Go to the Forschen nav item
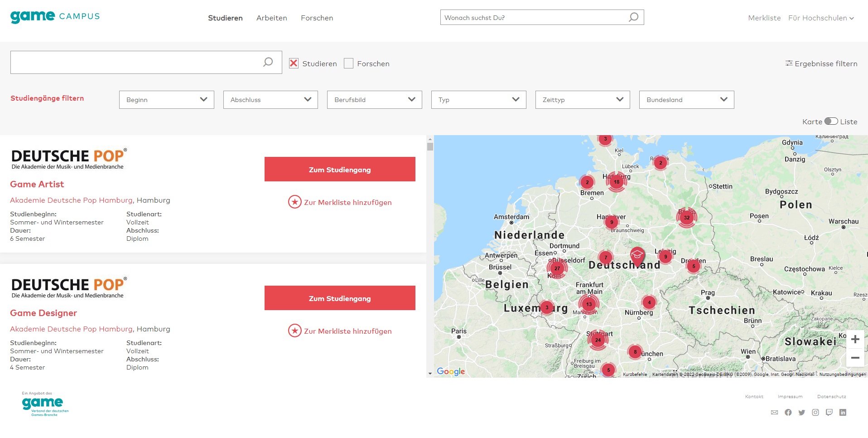 click(x=317, y=18)
